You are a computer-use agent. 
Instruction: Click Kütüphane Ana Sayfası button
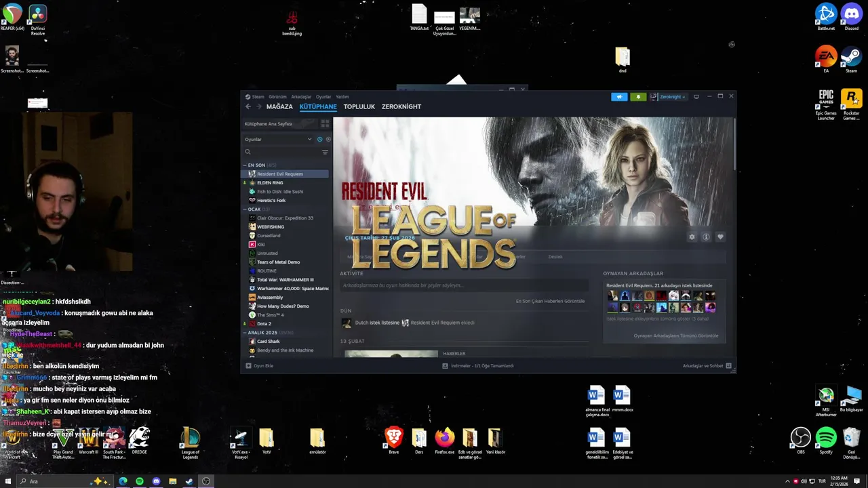280,124
